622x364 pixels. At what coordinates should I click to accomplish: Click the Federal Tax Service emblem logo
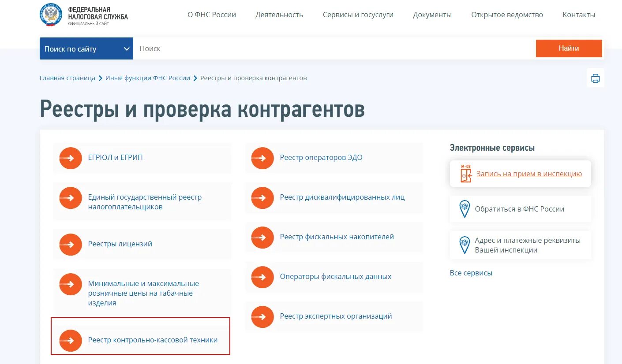click(x=51, y=15)
